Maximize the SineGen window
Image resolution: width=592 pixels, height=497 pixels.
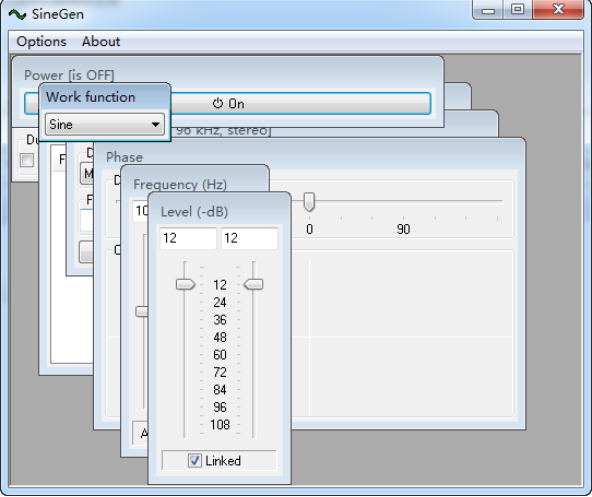coord(517,9)
